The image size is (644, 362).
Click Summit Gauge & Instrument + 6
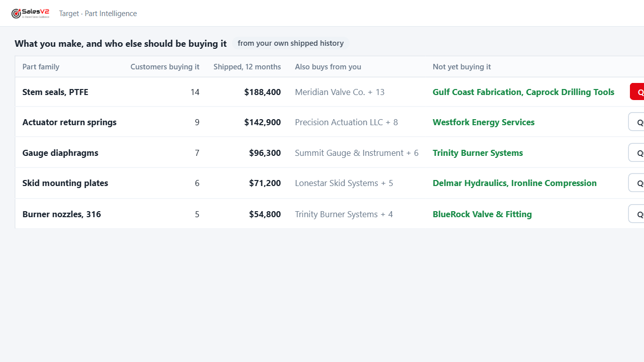(357, 153)
